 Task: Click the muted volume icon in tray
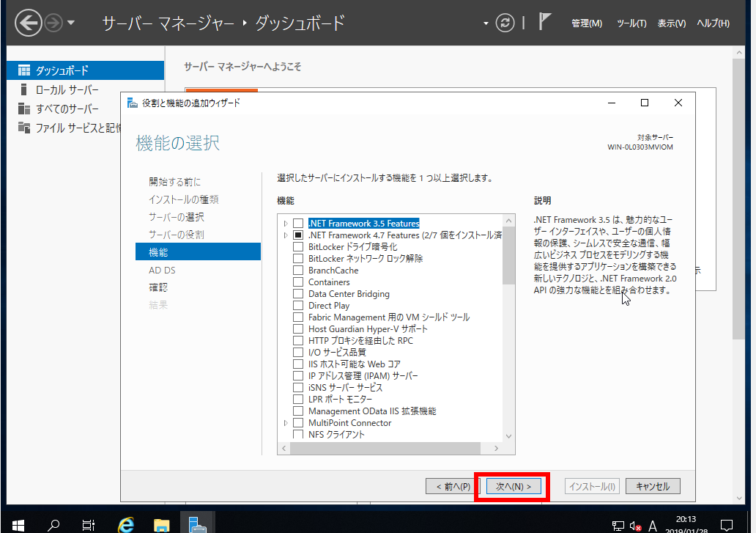[635, 526]
